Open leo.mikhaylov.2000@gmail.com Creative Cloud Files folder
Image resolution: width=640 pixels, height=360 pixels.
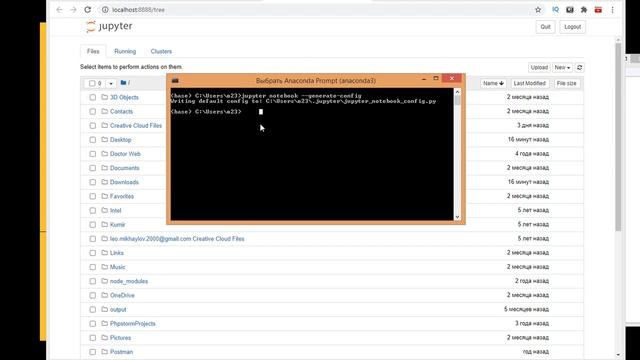pyautogui.click(x=177, y=239)
